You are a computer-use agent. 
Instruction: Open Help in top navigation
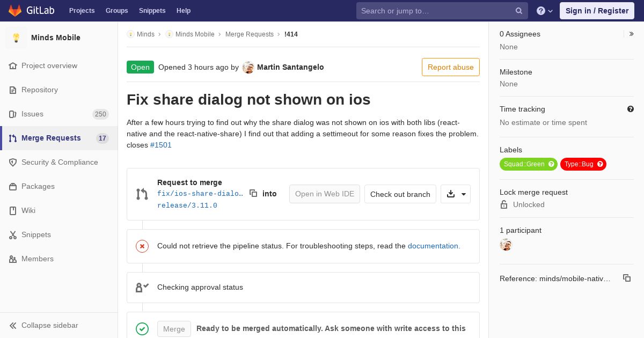point(184,11)
